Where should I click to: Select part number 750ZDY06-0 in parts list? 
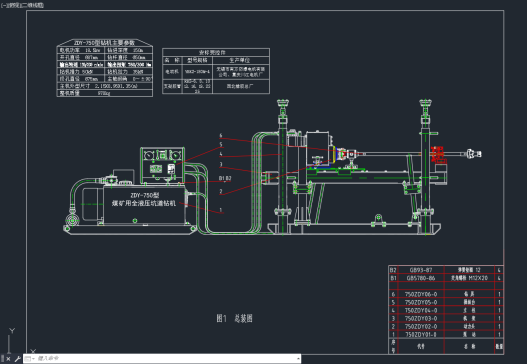(421, 294)
